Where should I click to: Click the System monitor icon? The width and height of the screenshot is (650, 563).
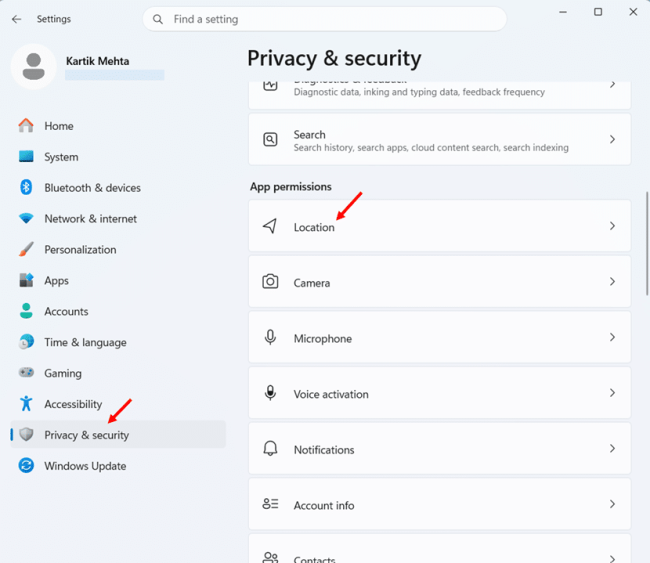coord(26,157)
